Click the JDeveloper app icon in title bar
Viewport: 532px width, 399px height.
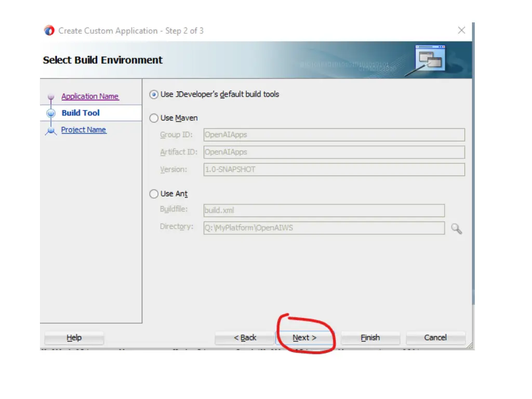coord(49,31)
